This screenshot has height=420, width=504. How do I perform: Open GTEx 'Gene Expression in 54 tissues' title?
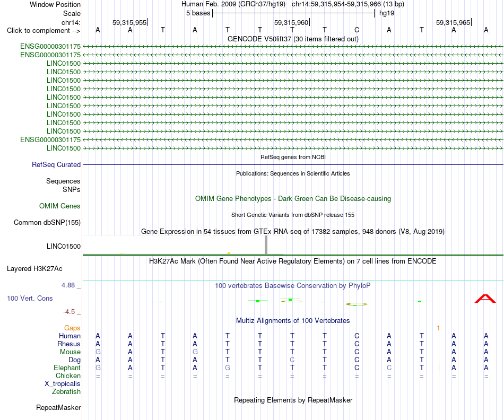coord(293,231)
